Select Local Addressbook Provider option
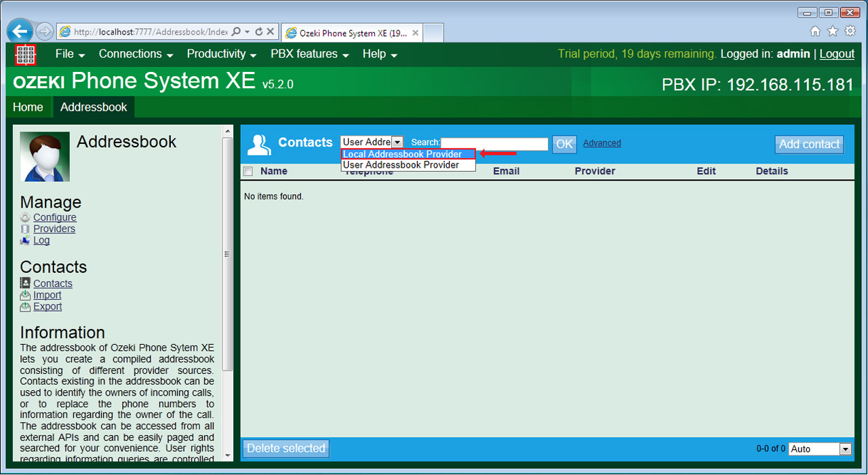This screenshot has height=475, width=868. pos(408,154)
